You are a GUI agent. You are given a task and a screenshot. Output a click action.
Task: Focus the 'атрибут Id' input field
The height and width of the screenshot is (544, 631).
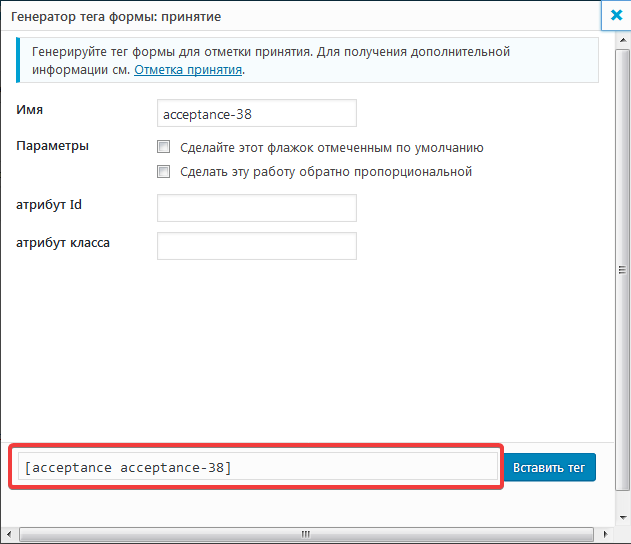coord(257,208)
